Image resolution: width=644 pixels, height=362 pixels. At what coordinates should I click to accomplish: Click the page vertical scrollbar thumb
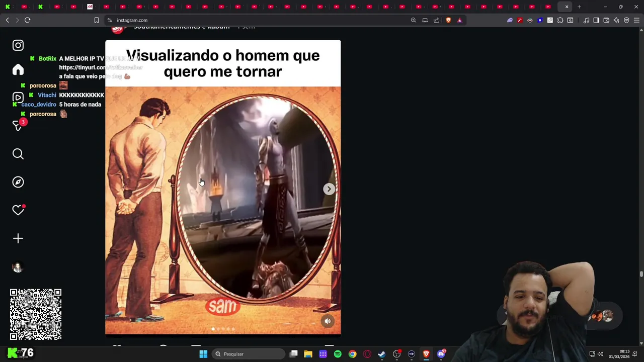[641, 274]
